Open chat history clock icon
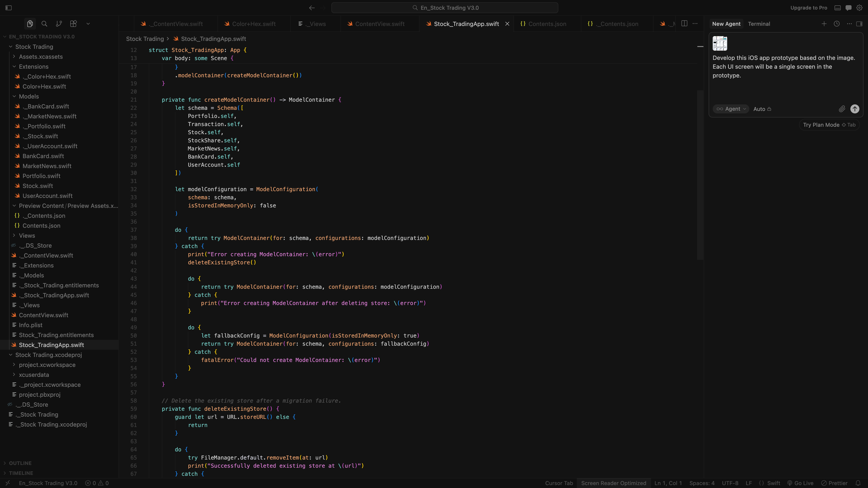868x488 pixels. pyautogui.click(x=837, y=23)
